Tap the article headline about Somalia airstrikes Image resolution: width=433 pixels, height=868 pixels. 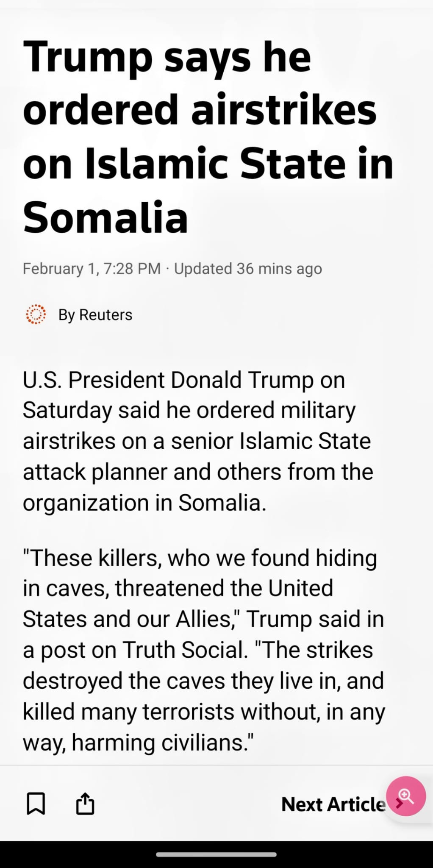208,136
